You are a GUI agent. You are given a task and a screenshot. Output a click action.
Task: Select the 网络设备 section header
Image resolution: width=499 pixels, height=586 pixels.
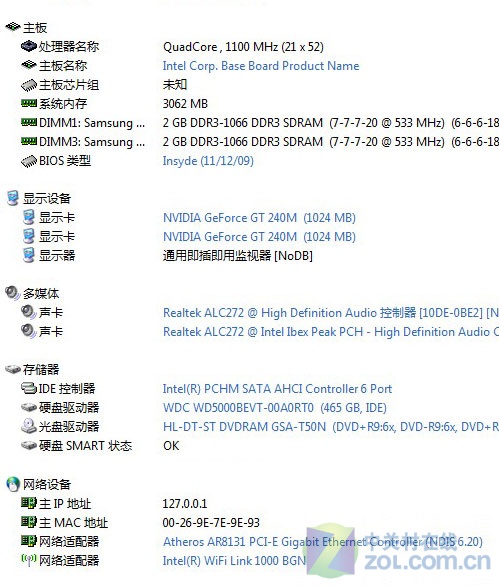pyautogui.click(x=47, y=484)
